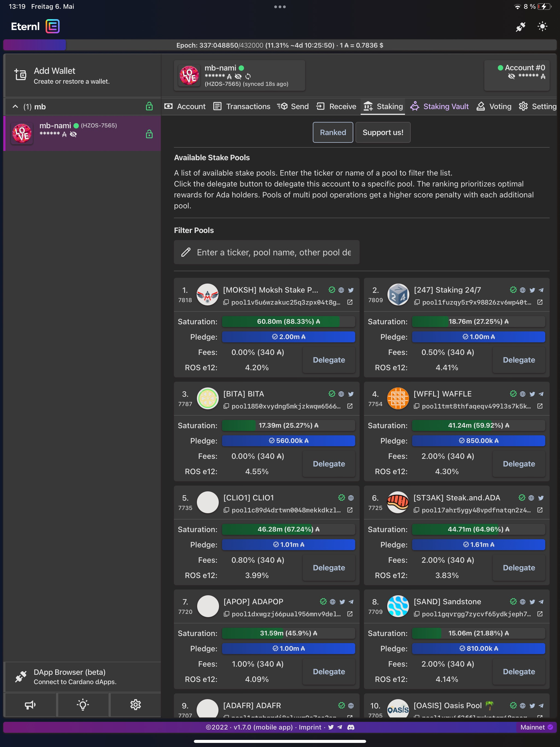
Task: Delegate to the CLIO1 pool
Action: click(x=329, y=568)
